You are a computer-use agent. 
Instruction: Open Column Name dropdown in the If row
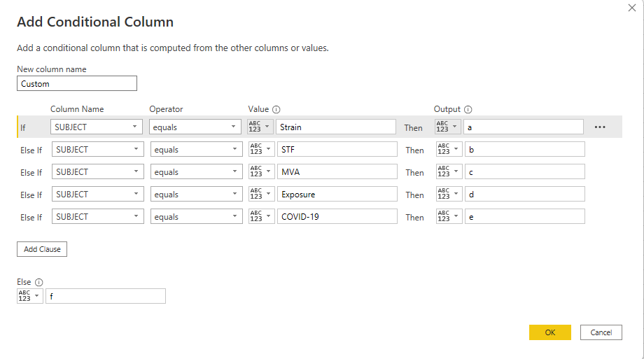pyautogui.click(x=97, y=127)
